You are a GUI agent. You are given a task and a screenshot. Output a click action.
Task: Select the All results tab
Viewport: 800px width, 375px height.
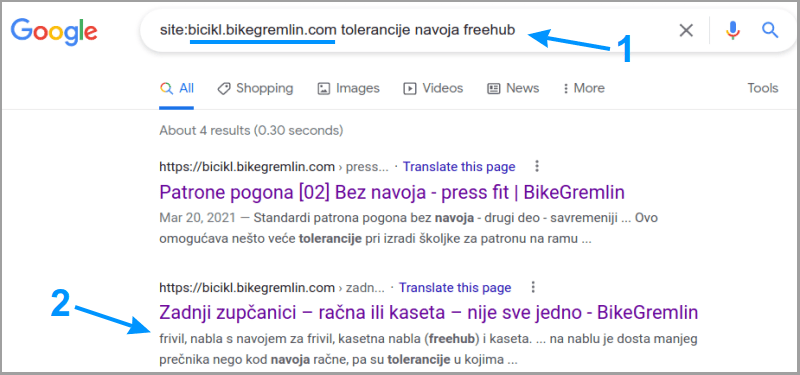point(177,88)
